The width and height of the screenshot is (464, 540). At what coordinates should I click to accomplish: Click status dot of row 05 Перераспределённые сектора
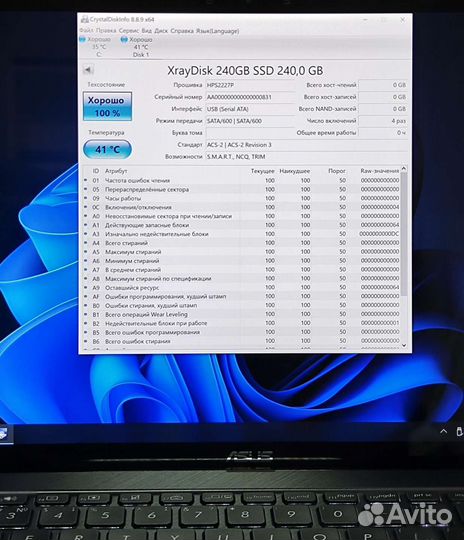click(86, 189)
